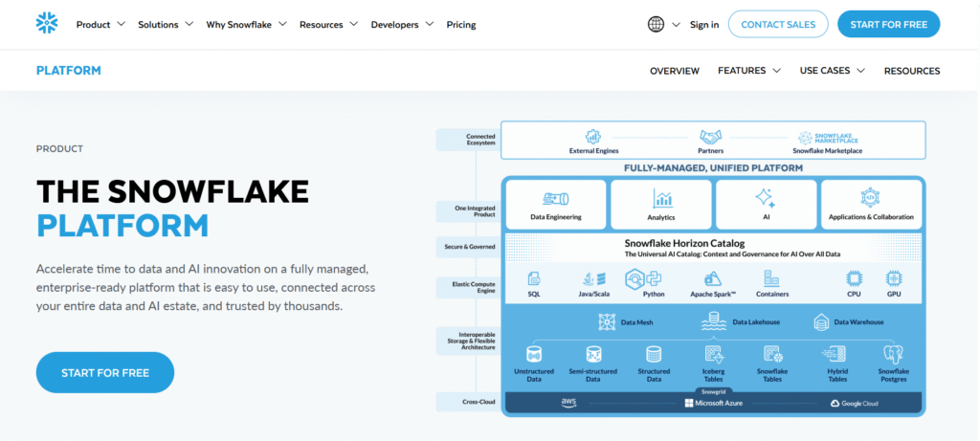Viewport: 980px width, 441px height.
Task: Click the Contact Sales button
Action: 776,24
